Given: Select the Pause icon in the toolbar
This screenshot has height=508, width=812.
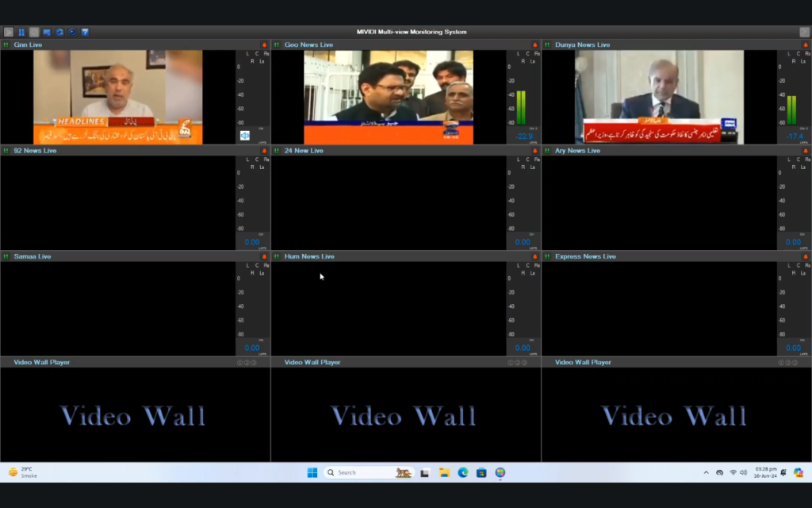Looking at the screenshot, I should pos(21,33).
